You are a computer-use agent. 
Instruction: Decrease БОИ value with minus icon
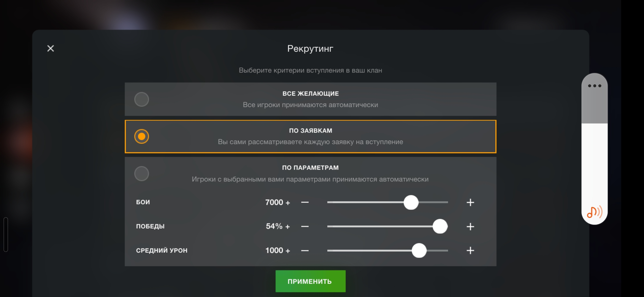click(305, 202)
